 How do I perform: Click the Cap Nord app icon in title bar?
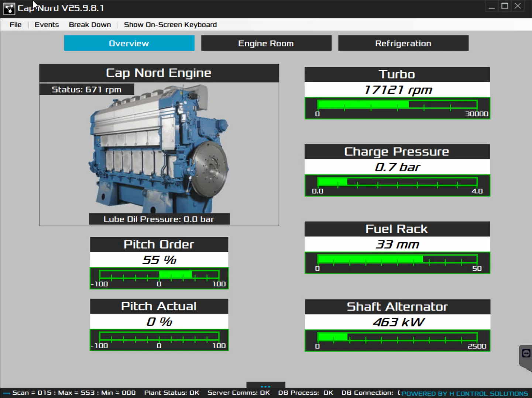click(9, 8)
